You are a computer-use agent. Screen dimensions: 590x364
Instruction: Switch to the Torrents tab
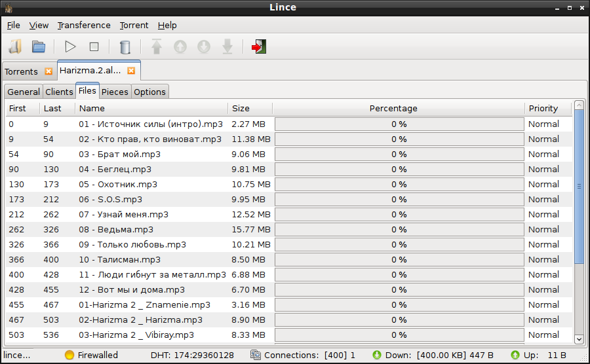tap(22, 71)
